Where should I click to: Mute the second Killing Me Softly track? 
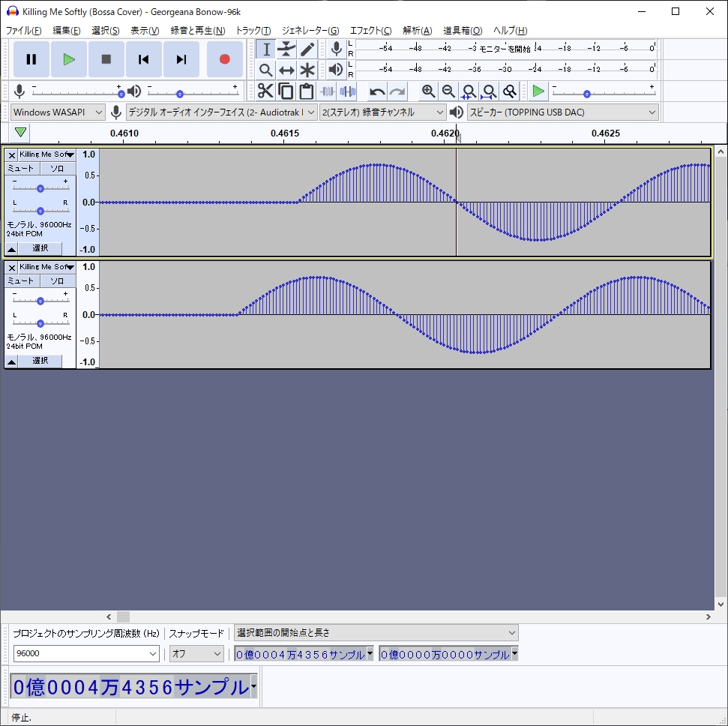pos(22,281)
